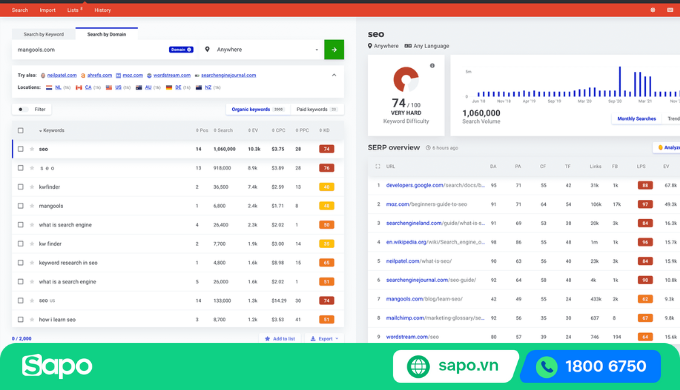Open the en.wikipedia.org SERP result
Viewport: 680px width, 390px height.
point(435,242)
